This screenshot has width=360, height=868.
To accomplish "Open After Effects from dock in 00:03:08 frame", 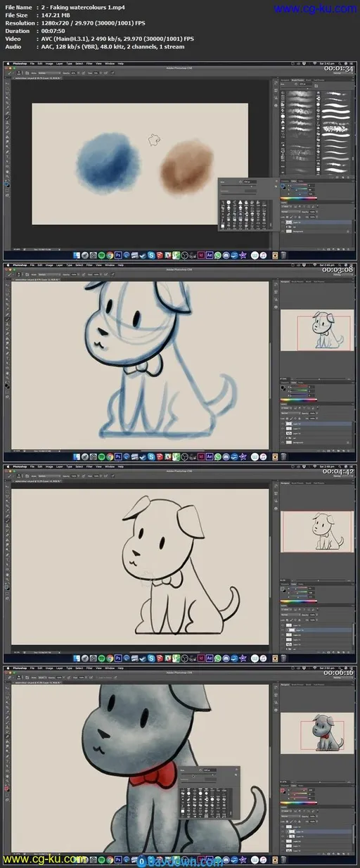I will click(210, 457).
